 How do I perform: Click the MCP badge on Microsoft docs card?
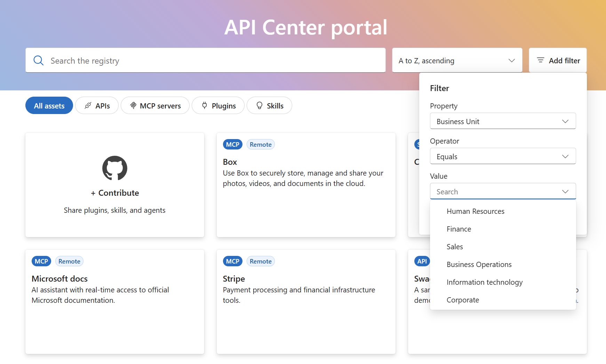[x=41, y=261]
